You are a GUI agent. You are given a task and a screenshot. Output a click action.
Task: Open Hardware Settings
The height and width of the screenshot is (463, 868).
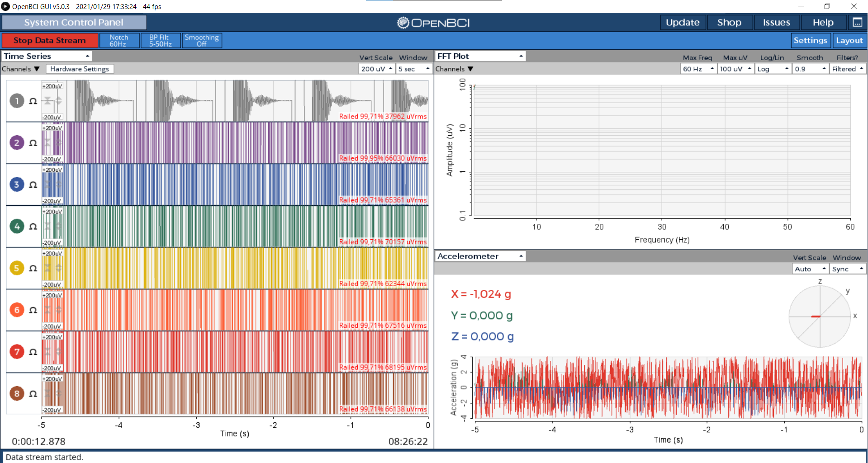pos(80,69)
